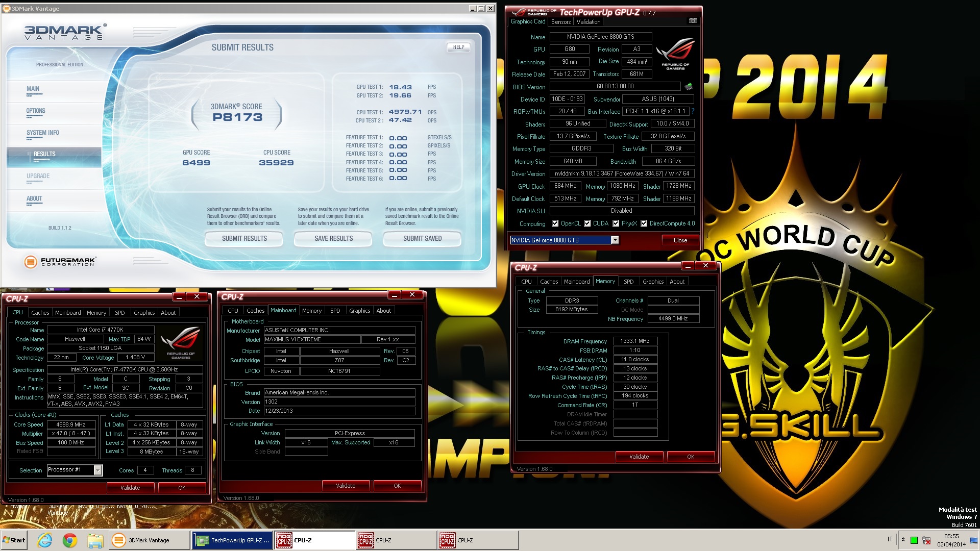980x551 pixels.
Task: Open SPD tab in the Memory CPU-Z window
Action: (x=628, y=282)
